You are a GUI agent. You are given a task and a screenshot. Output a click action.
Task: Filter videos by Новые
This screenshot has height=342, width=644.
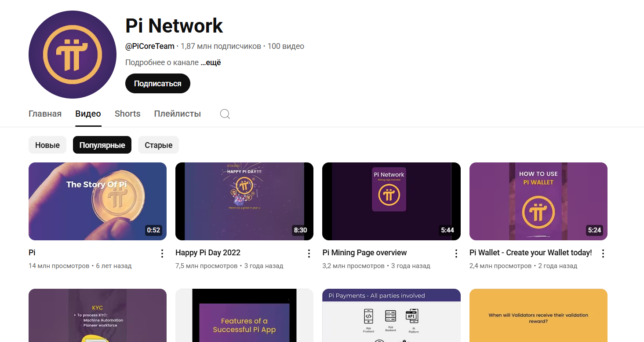(47, 145)
